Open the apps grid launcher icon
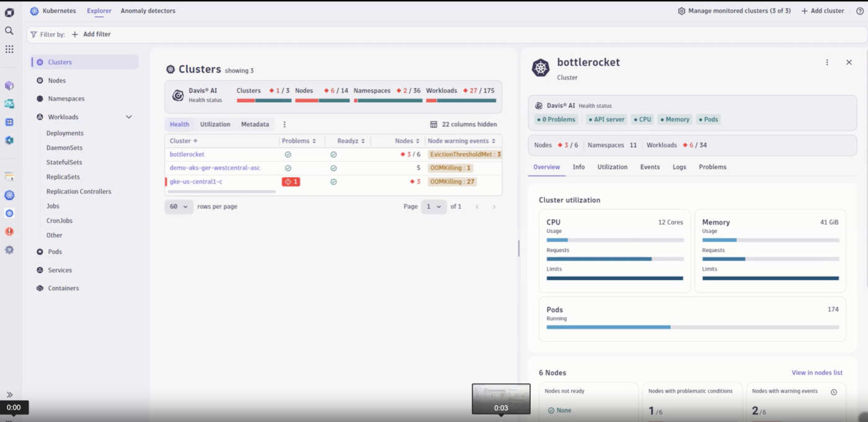Image resolution: width=868 pixels, height=422 pixels. (9, 49)
